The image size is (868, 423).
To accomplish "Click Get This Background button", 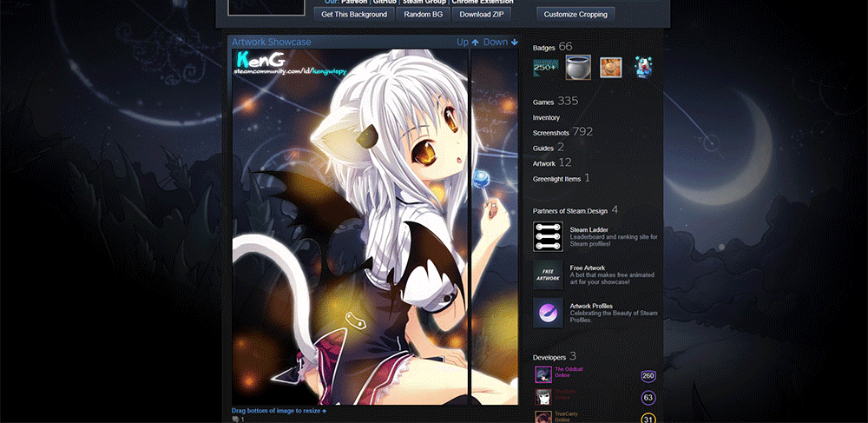I will pos(354,15).
